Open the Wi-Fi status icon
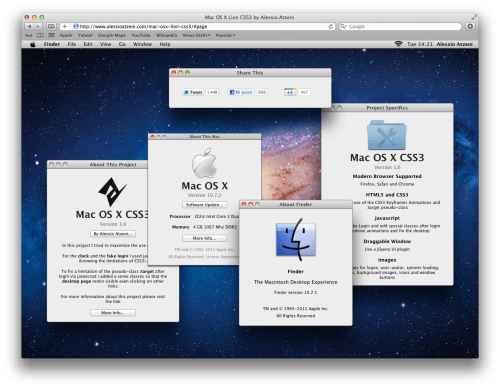The width and height of the screenshot is (500, 388). (x=398, y=44)
